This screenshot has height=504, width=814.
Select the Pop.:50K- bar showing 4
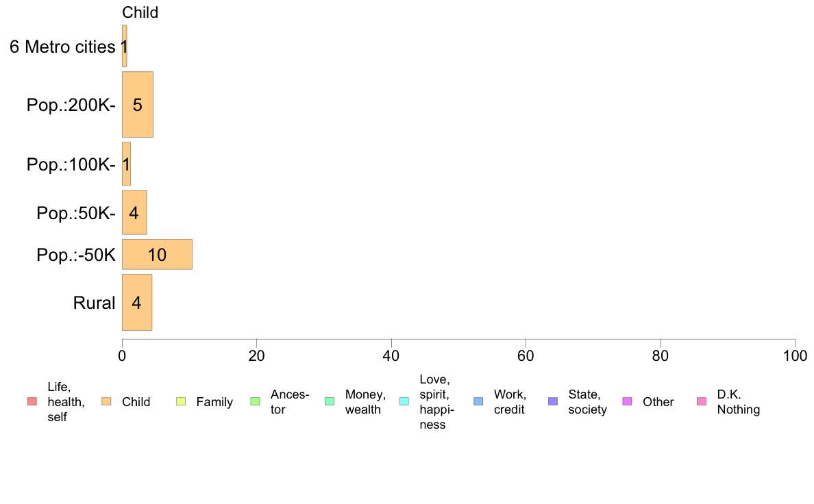[134, 212]
